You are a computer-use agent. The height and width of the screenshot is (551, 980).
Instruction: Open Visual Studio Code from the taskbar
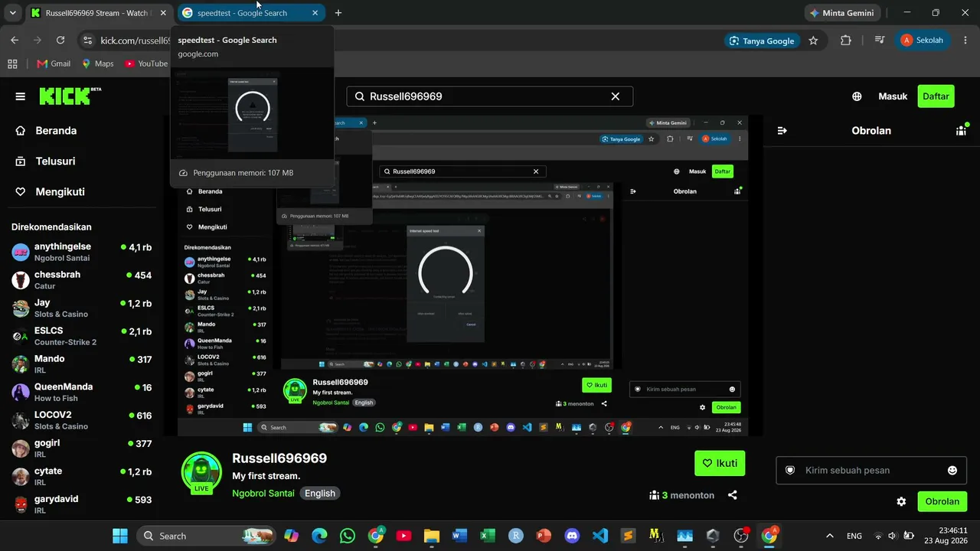tap(600, 536)
